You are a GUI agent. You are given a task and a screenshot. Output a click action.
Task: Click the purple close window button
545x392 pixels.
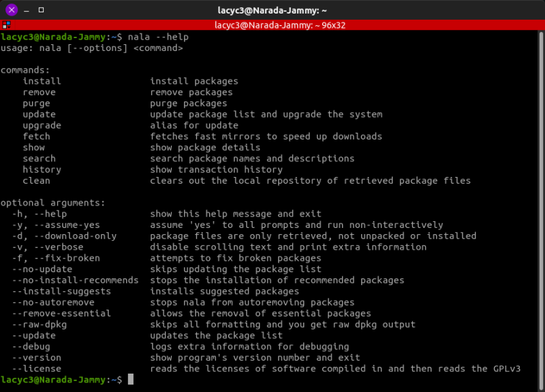12,10
